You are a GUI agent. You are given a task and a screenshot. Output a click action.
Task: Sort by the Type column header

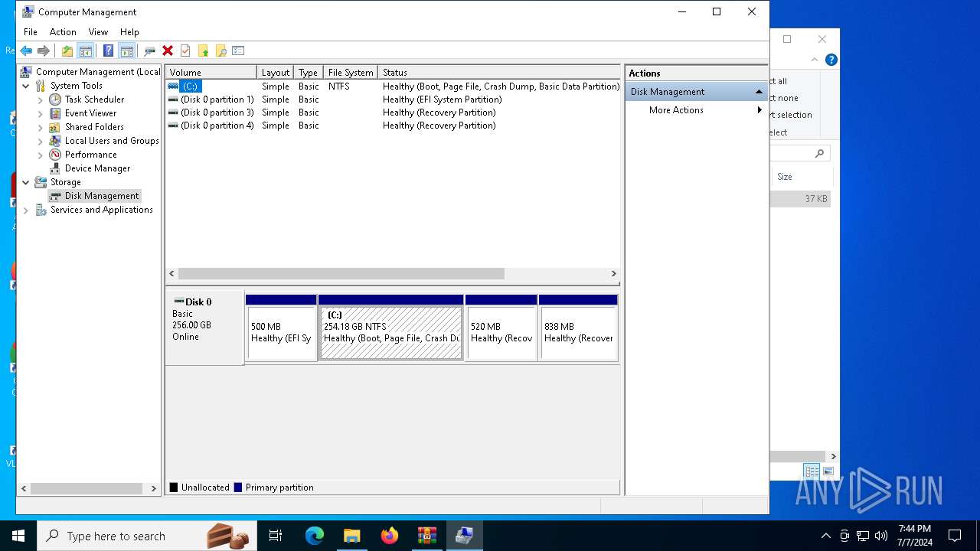click(x=309, y=73)
